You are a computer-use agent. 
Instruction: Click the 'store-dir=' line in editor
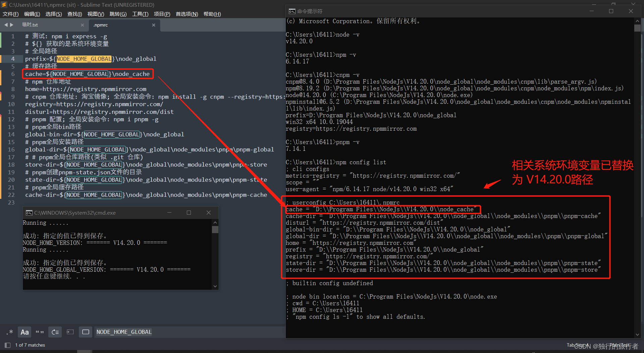coord(146,165)
